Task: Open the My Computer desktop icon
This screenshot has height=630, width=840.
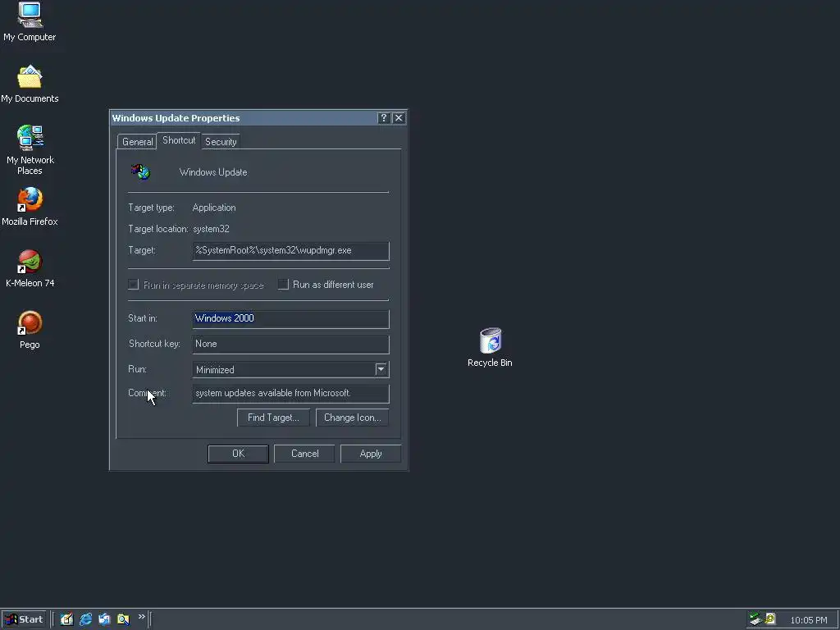Action: tap(30, 21)
